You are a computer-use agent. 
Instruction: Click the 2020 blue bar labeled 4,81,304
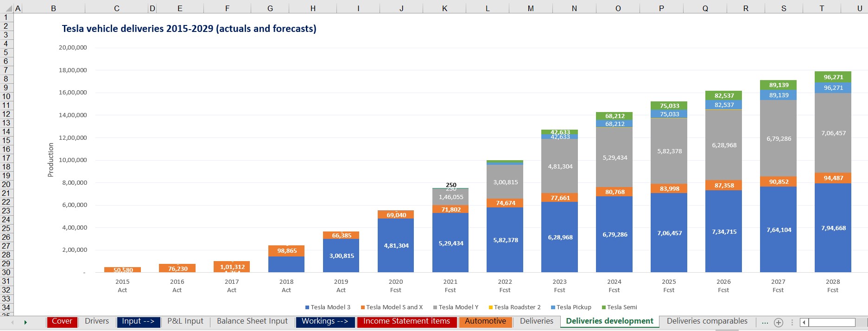(396, 245)
